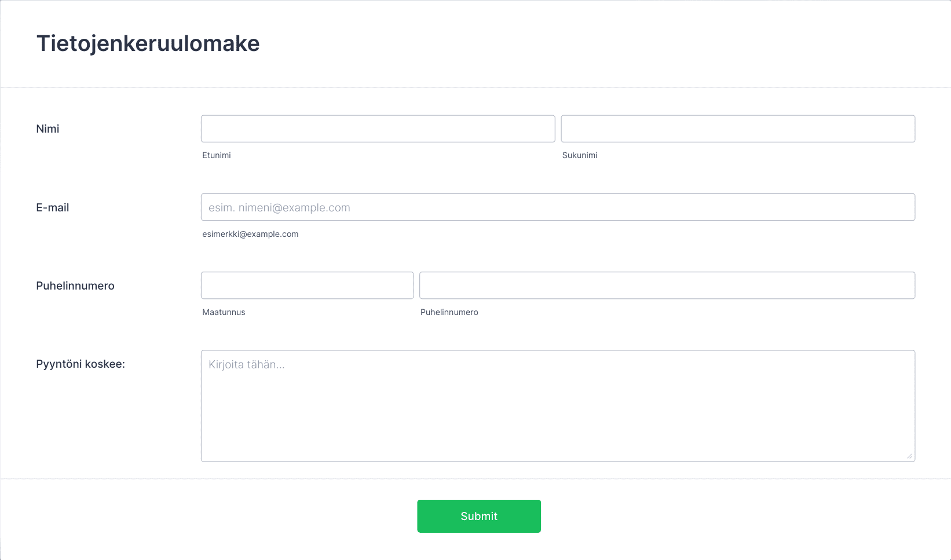951x560 pixels.
Task: Click the Nimi field label
Action: (x=47, y=129)
